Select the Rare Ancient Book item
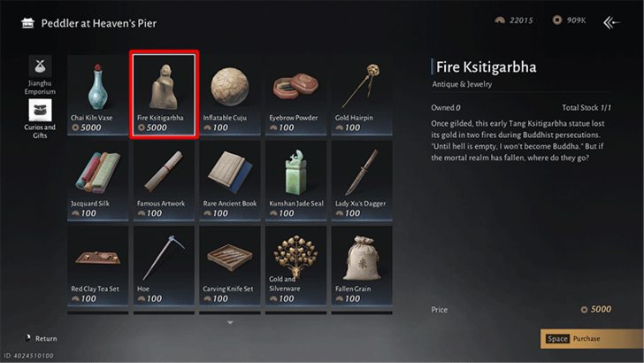The image size is (644, 363). [230, 181]
